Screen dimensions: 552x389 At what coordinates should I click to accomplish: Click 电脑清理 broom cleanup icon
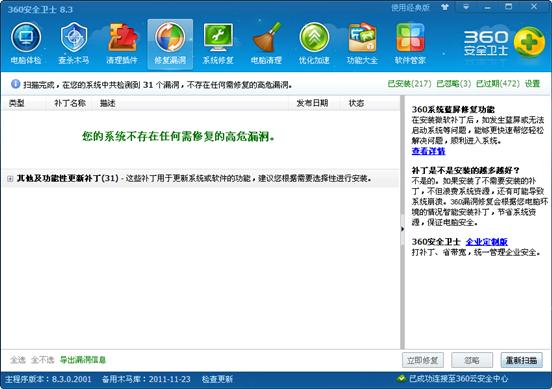click(266, 43)
